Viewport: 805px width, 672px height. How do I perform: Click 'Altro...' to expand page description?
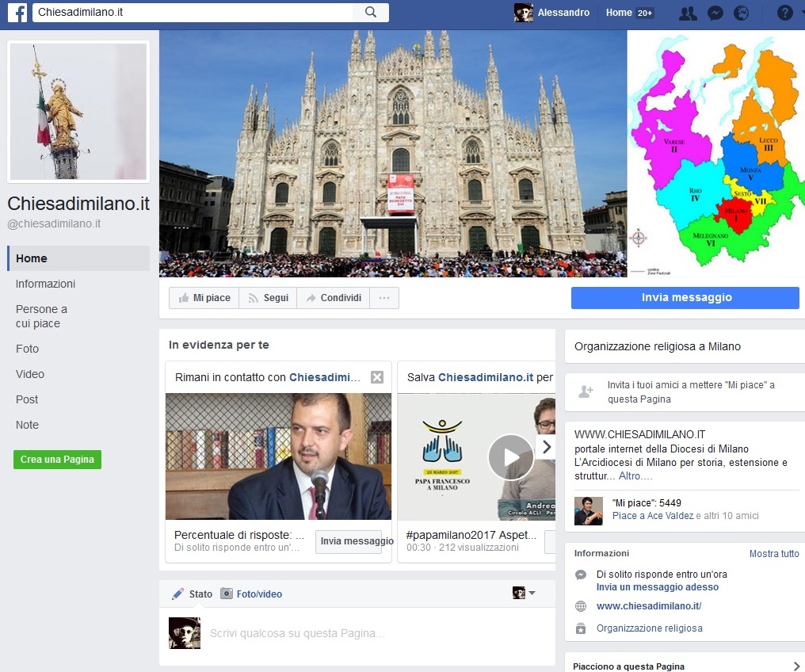click(x=635, y=476)
